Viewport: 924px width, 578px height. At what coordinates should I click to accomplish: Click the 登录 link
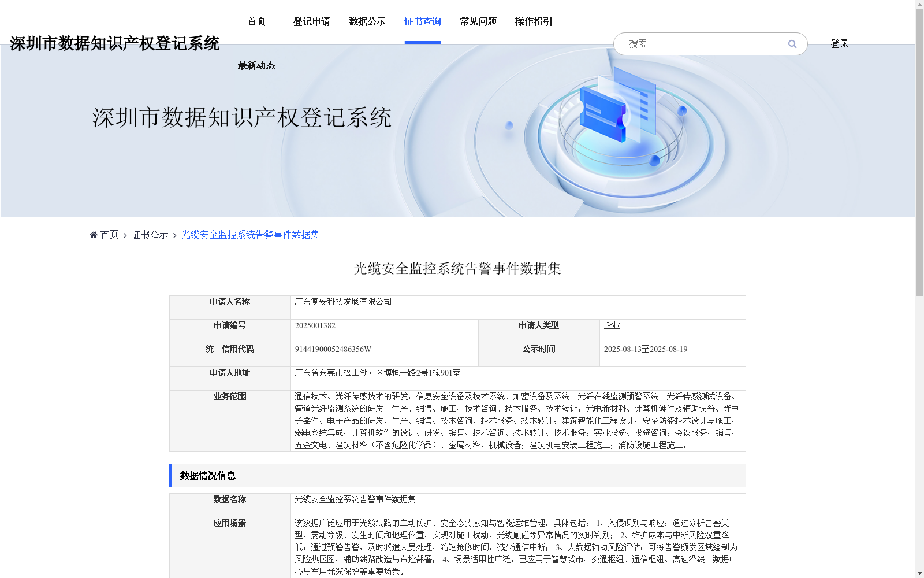[x=840, y=44]
